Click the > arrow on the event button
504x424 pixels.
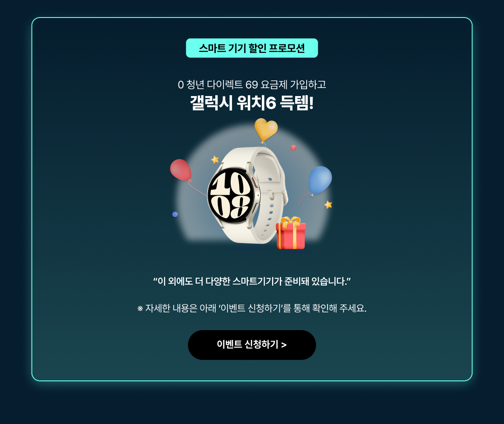tap(284, 345)
